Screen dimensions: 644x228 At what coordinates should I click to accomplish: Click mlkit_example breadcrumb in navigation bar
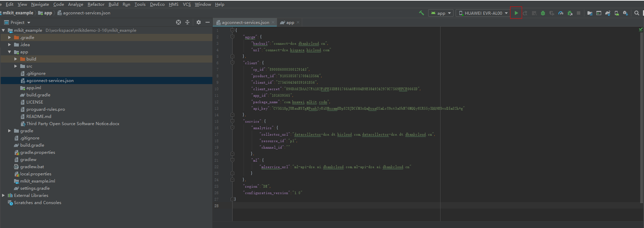point(18,13)
